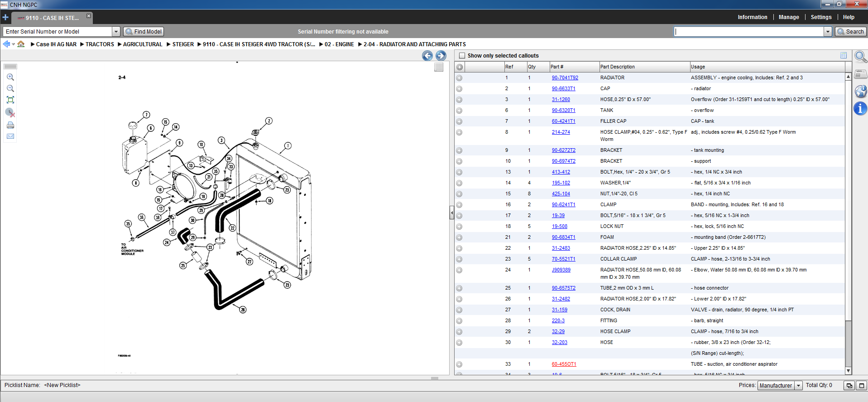This screenshot has width=868, height=402.
Task: Navigate to Case IH AG NAR breadcrumb
Action: click(56, 44)
